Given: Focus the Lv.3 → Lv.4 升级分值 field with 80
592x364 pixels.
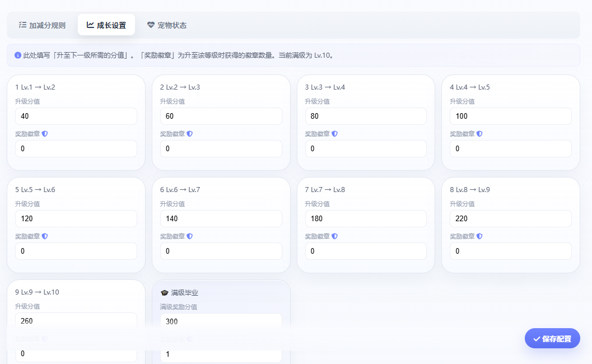Looking at the screenshot, I should point(366,116).
